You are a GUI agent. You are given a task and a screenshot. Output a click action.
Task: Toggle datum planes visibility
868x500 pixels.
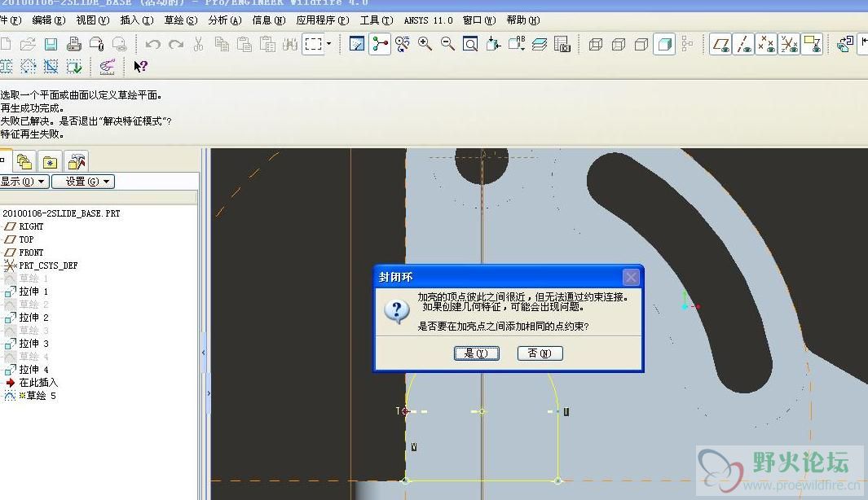(720, 44)
